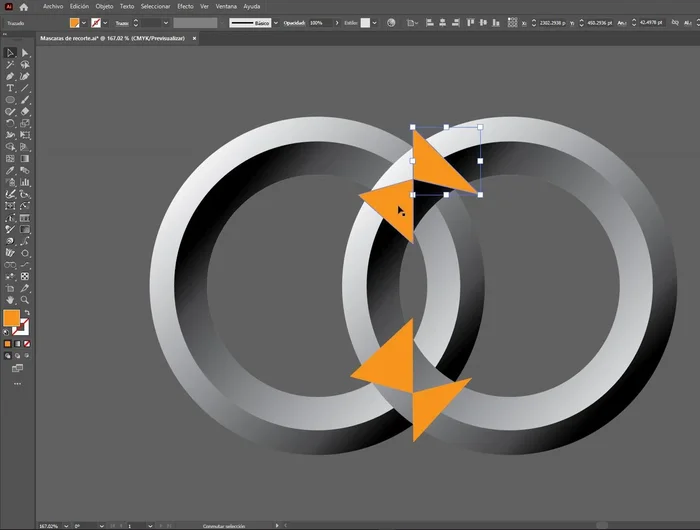Select the Hand tool
This screenshot has width=700, height=530.
coord(10,300)
